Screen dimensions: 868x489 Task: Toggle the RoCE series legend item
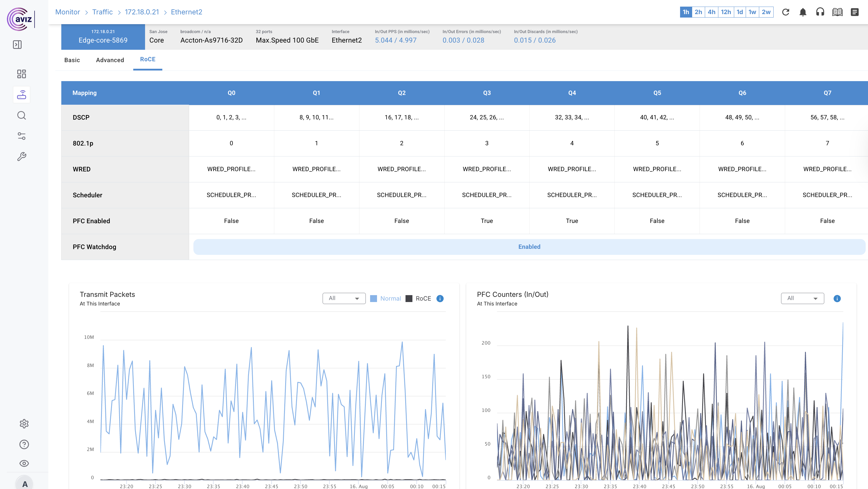(x=423, y=298)
